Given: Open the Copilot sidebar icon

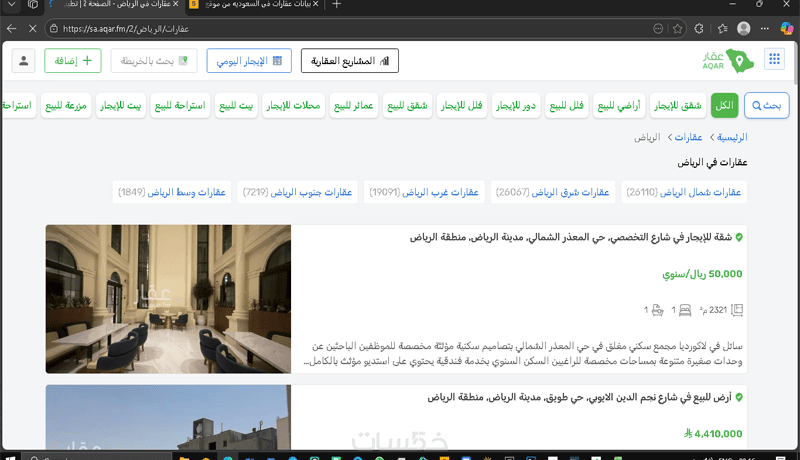Looking at the screenshot, I should (x=787, y=29).
